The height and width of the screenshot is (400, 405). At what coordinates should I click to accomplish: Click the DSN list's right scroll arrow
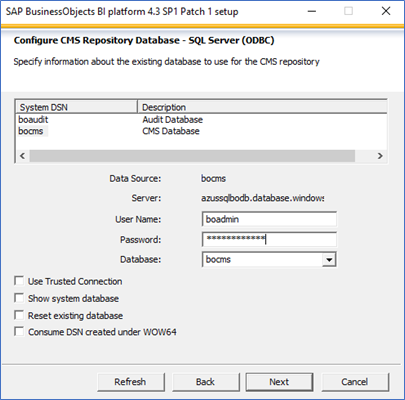click(x=380, y=156)
